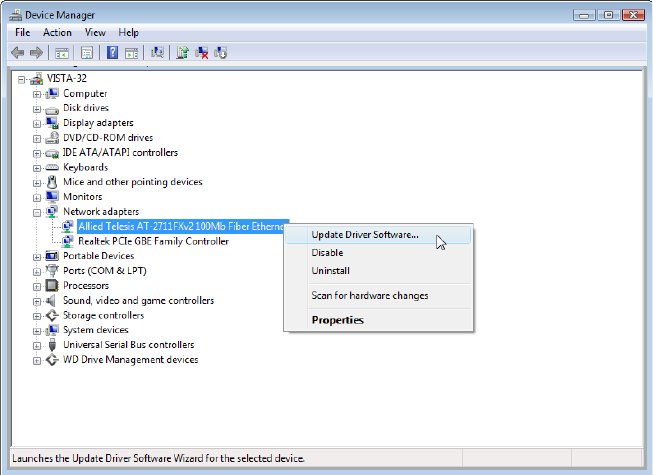Select the Sound, video and game controllers item
653x475 pixels.
[138, 300]
